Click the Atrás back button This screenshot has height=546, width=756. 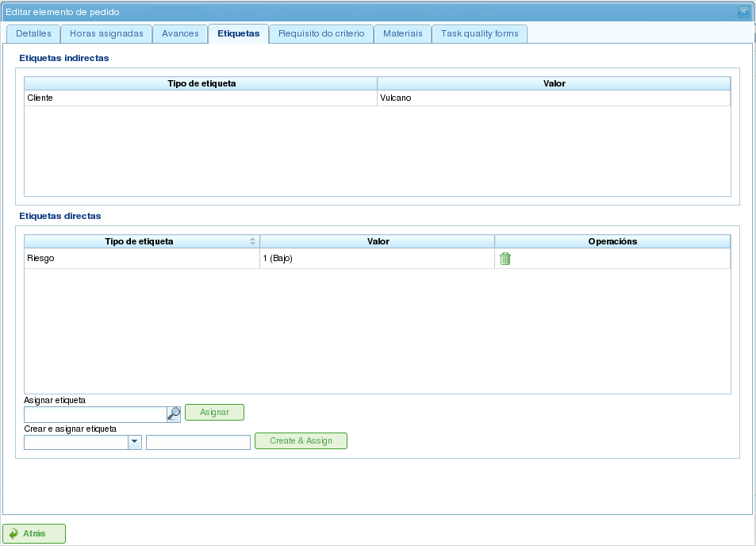pyautogui.click(x=34, y=534)
